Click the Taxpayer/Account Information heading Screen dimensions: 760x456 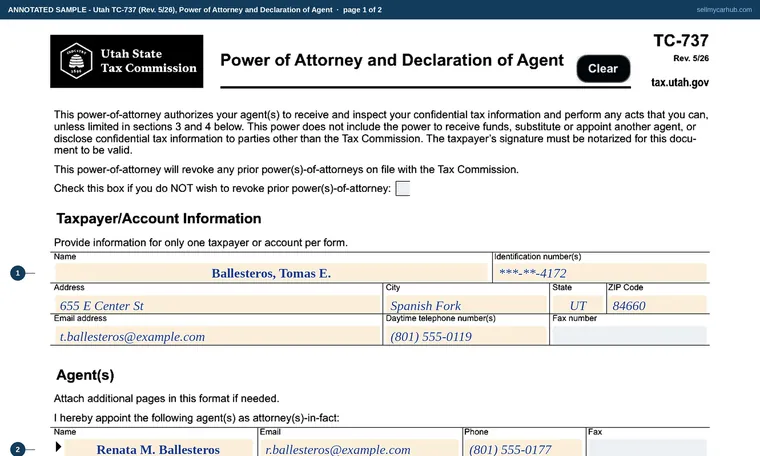click(x=158, y=219)
